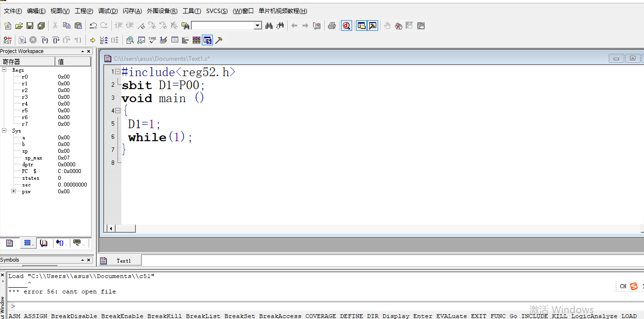644x319 pixels.
Task: Click the Step Over debug icon
Action: (56, 40)
